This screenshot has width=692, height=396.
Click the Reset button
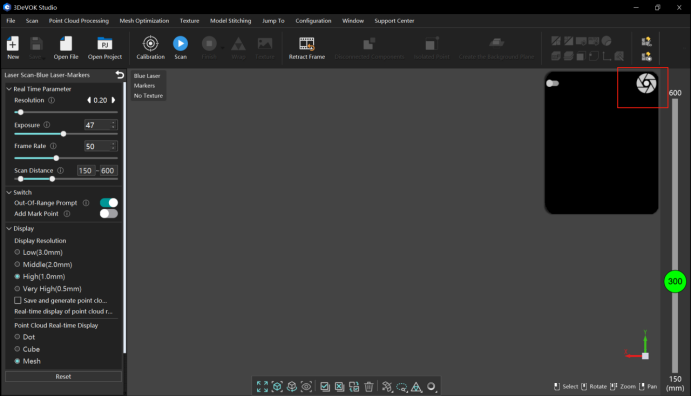pyautogui.click(x=63, y=377)
